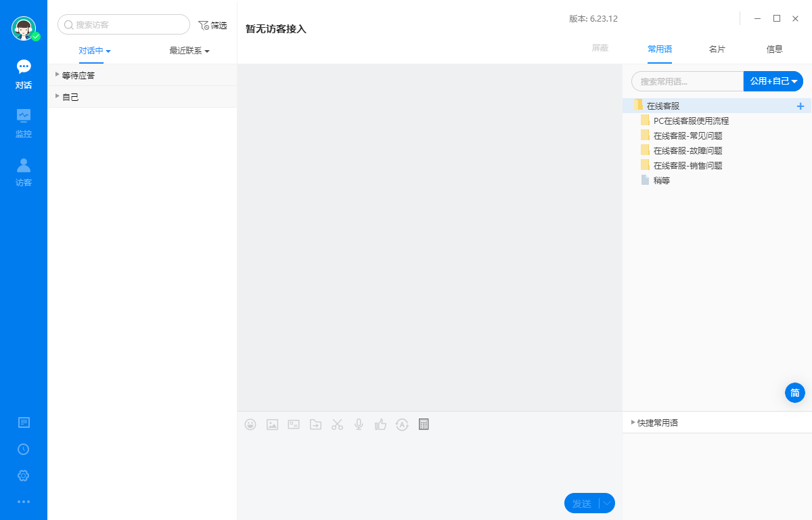
Task: Open the auto-translate icon in the toolbar
Action: [402, 424]
